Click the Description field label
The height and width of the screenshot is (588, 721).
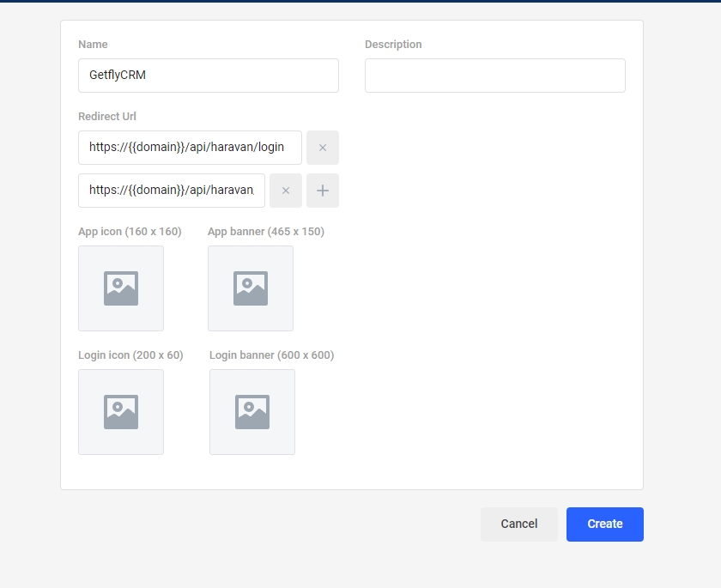coord(393,45)
